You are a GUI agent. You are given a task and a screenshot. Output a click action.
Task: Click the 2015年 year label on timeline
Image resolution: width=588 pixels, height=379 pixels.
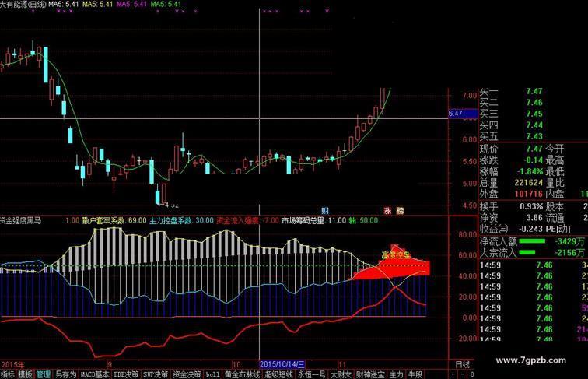tap(12, 364)
